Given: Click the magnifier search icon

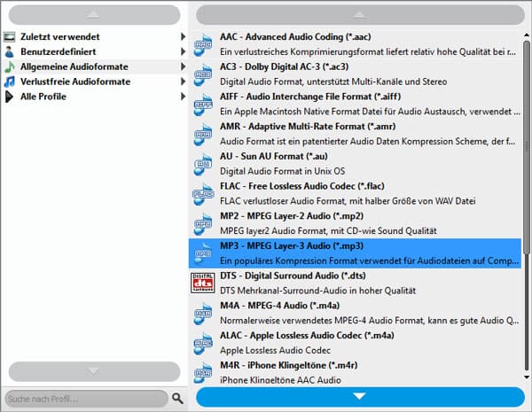Looking at the screenshot, I should (177, 399).
